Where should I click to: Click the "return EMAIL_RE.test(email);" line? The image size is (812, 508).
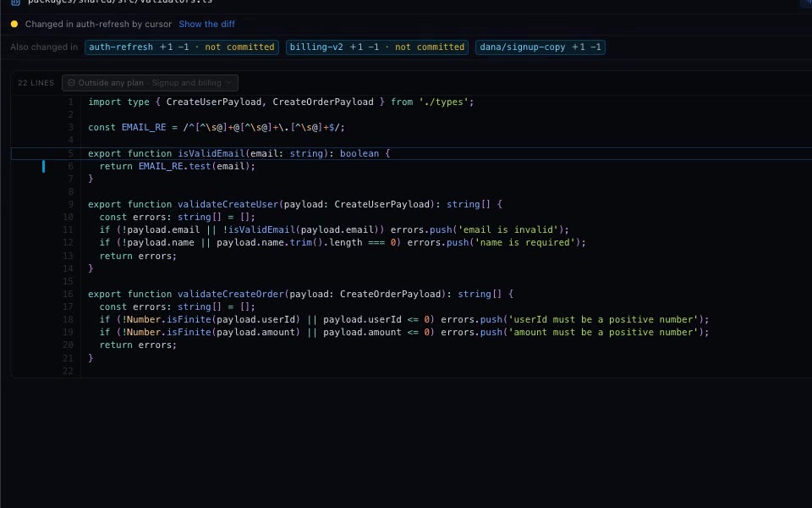click(177, 167)
